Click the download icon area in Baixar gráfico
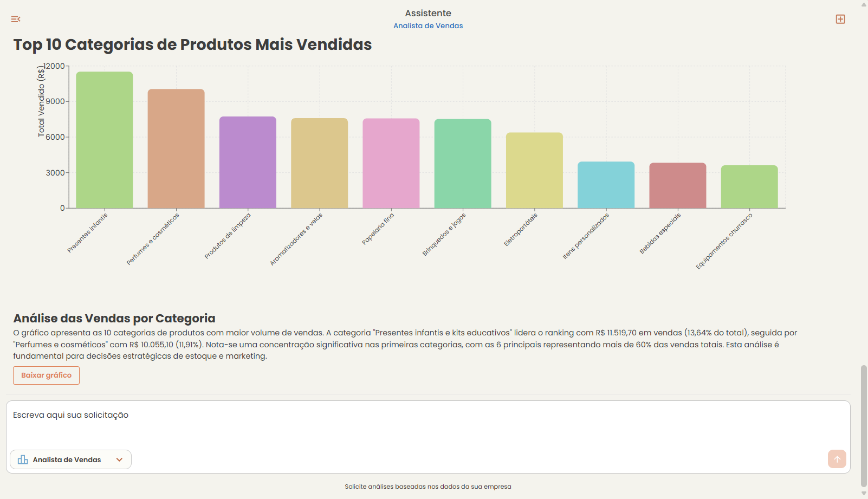This screenshot has height=499, width=868. pos(46,375)
